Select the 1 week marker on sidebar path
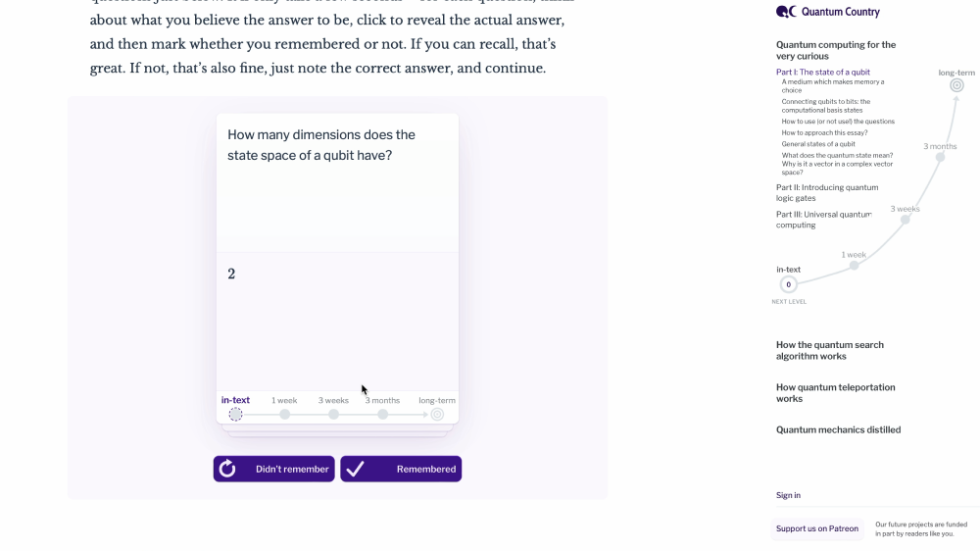This screenshot has width=980, height=551. (854, 266)
